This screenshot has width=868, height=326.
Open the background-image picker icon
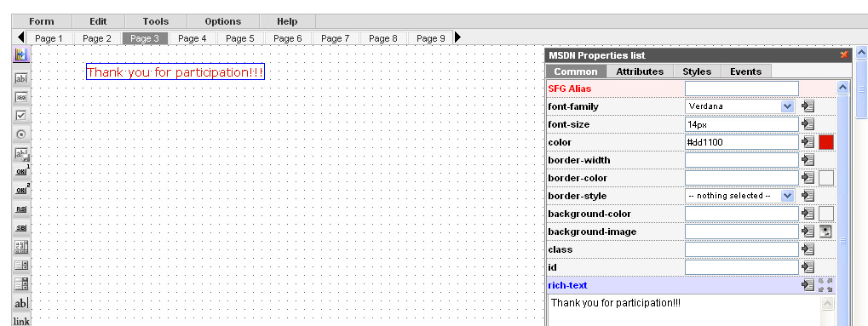(x=825, y=232)
